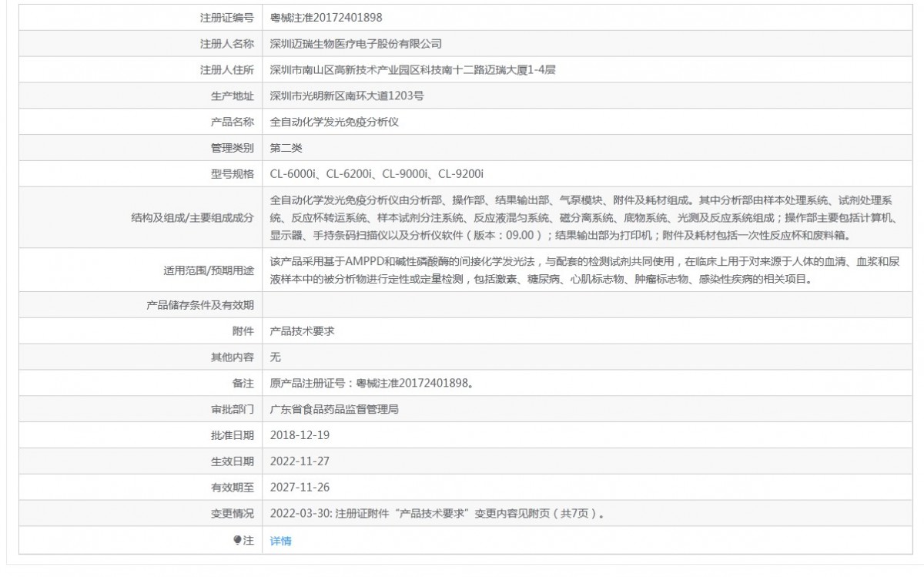Click the 其他内容 label
Image resolution: width=924 pixels, height=577 pixels.
pos(233,357)
